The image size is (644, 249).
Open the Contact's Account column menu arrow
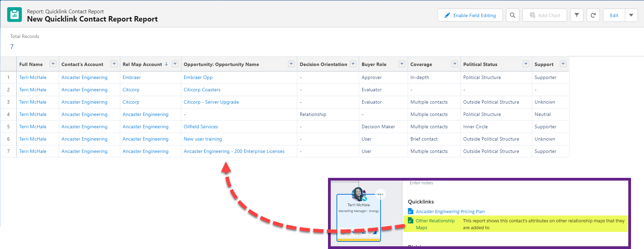tap(114, 64)
